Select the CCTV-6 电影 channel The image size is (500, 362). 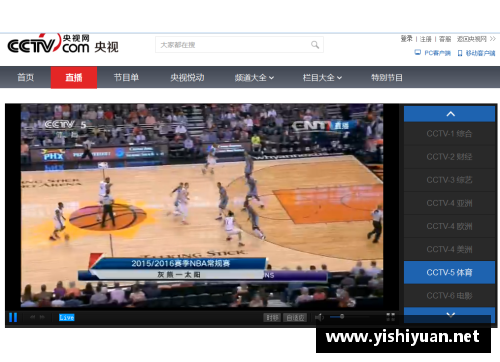pos(449,296)
